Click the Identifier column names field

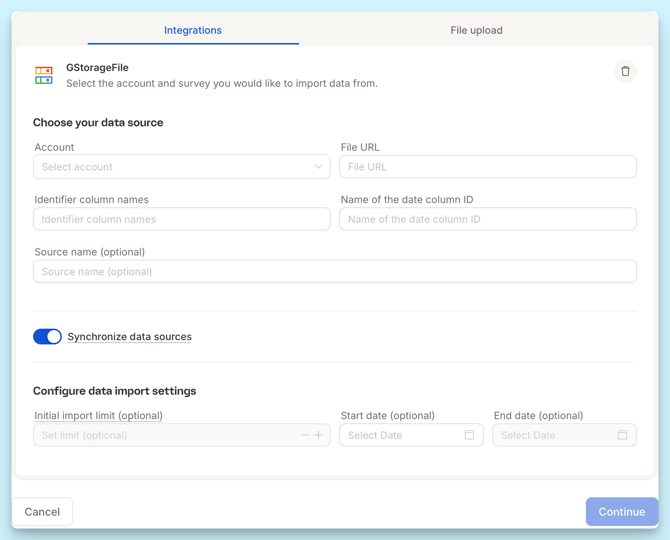pyautogui.click(x=181, y=219)
